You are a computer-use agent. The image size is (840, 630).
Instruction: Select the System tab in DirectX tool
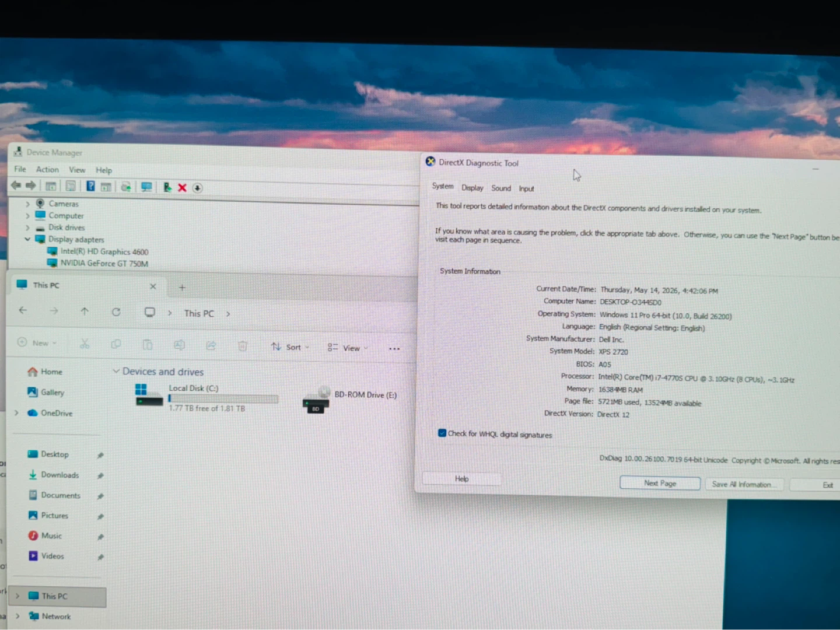coord(443,186)
